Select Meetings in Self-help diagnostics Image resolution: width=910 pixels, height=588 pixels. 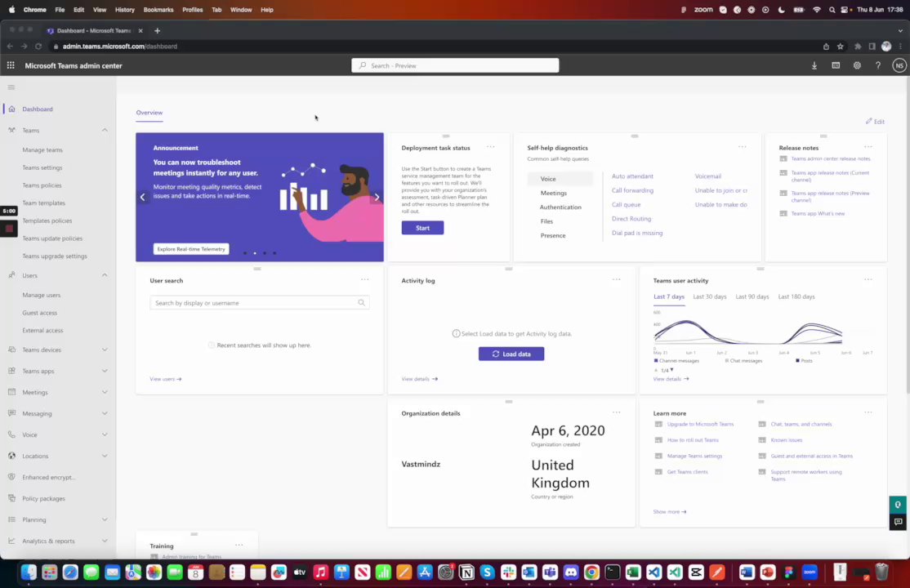point(554,193)
